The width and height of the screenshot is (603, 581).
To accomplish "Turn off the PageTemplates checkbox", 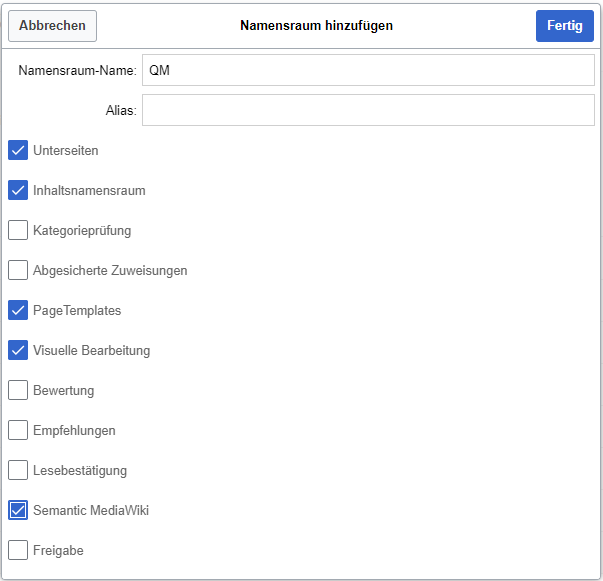I will tap(18, 310).
